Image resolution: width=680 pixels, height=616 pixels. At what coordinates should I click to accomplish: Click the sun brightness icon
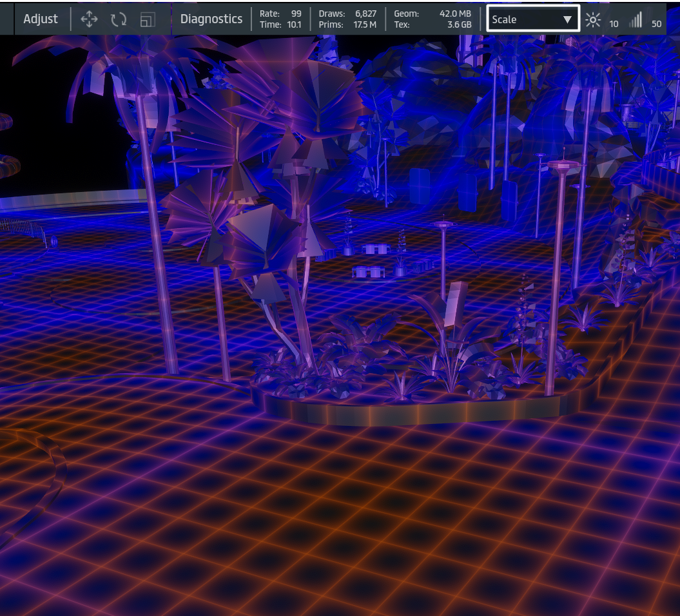592,20
